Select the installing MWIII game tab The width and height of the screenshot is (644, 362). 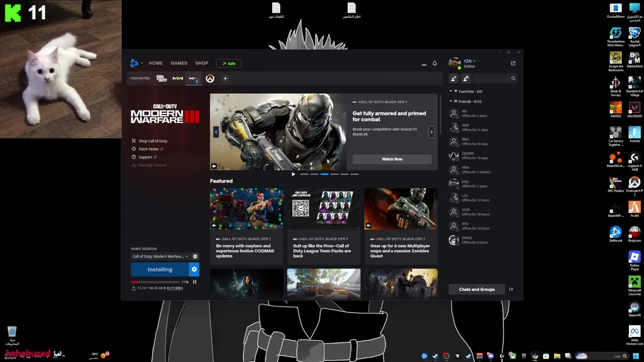point(194,78)
